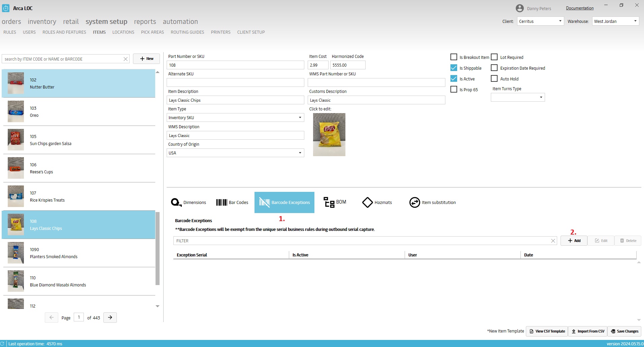Click the Barcode Exceptions crossed-barcode icon

pyautogui.click(x=264, y=202)
